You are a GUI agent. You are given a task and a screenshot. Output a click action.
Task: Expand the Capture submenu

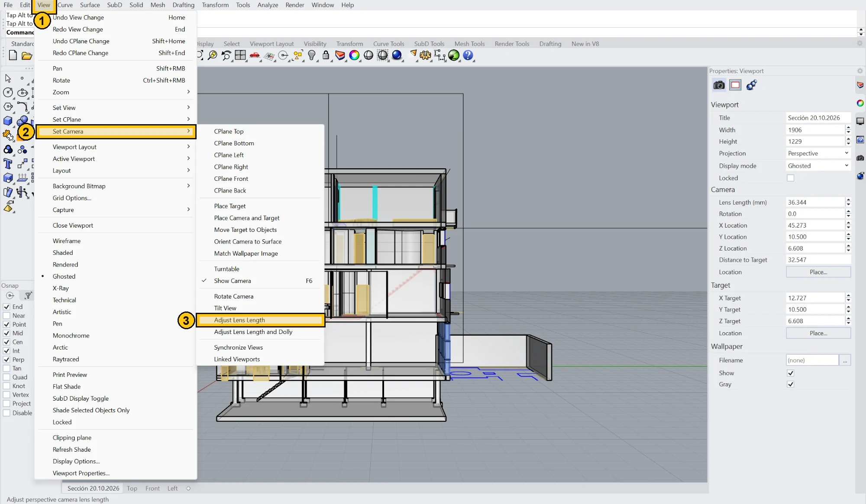click(x=116, y=210)
